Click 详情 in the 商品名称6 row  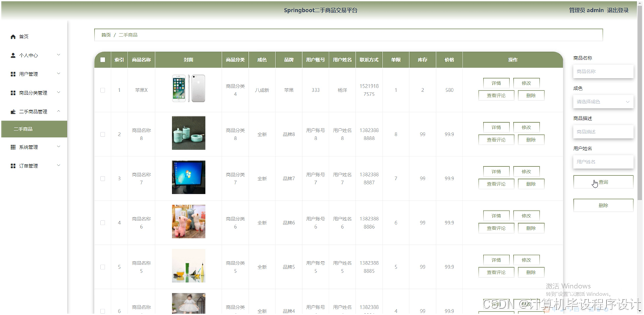[496, 216]
